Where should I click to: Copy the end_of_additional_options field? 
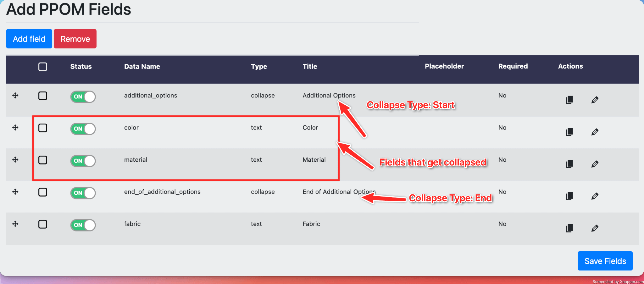pos(569,196)
